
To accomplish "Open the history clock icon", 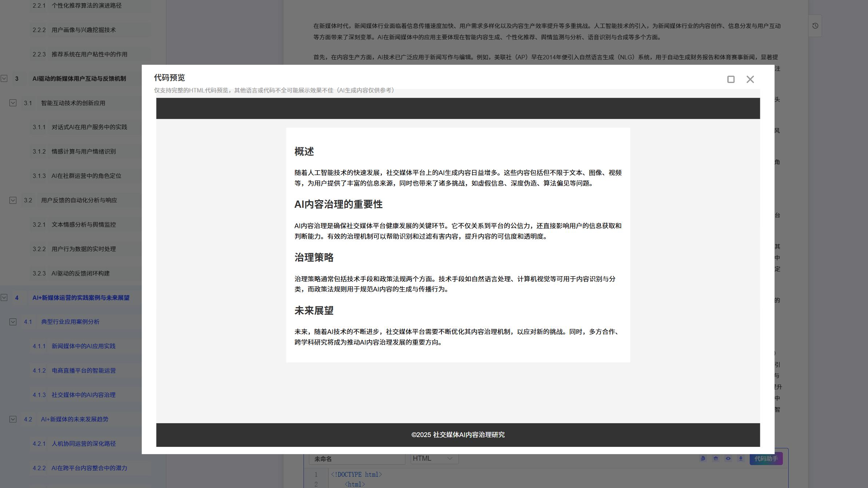I will [815, 26].
